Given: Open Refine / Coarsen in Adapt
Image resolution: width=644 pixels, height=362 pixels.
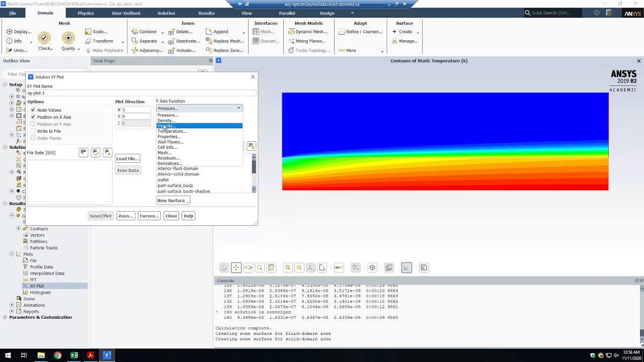Looking at the screenshot, I should point(361,32).
